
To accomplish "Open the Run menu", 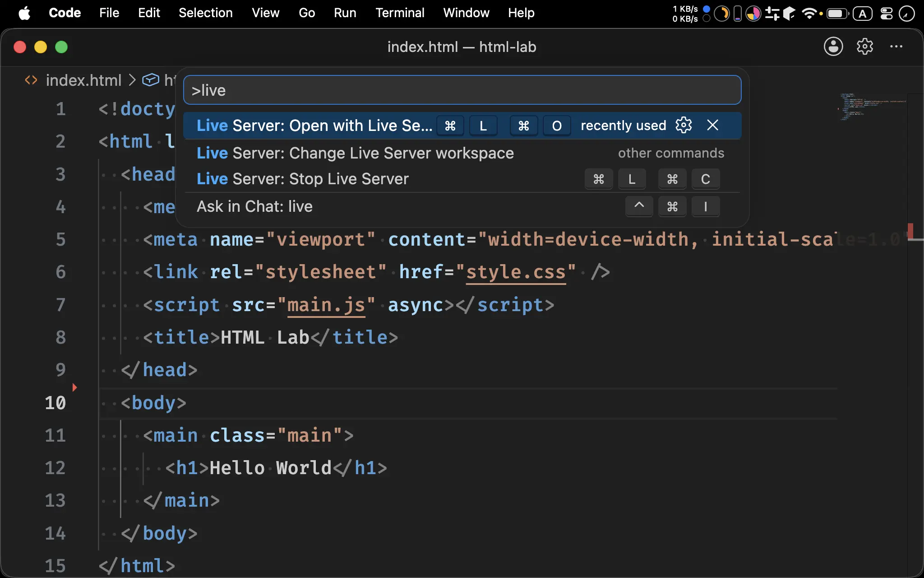I will click(345, 13).
